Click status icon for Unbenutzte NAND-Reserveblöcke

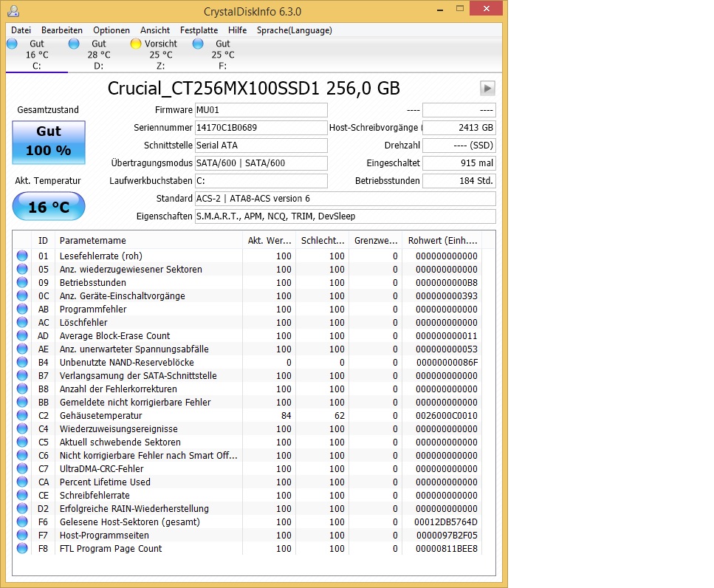coord(22,362)
